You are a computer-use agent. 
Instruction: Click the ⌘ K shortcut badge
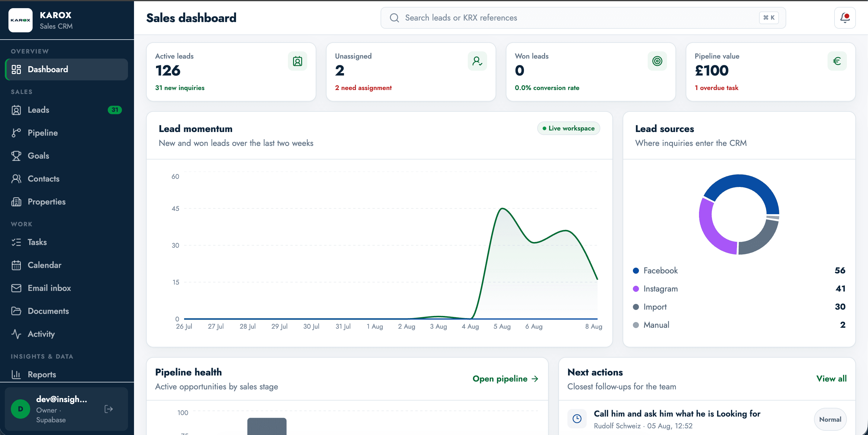(x=769, y=18)
